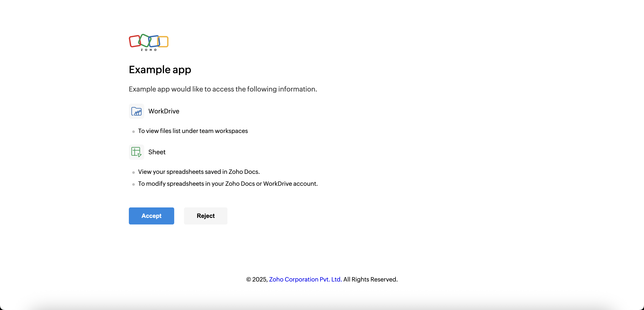The image size is (644, 310).
Task: Click bullet dot beside team workspaces permission
Action: pos(134,132)
